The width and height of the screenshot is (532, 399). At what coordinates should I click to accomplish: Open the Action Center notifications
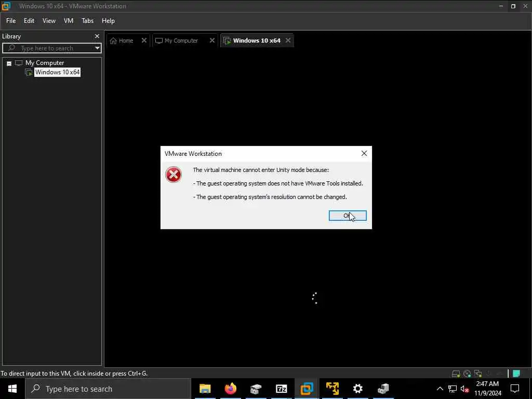pyautogui.click(x=515, y=389)
